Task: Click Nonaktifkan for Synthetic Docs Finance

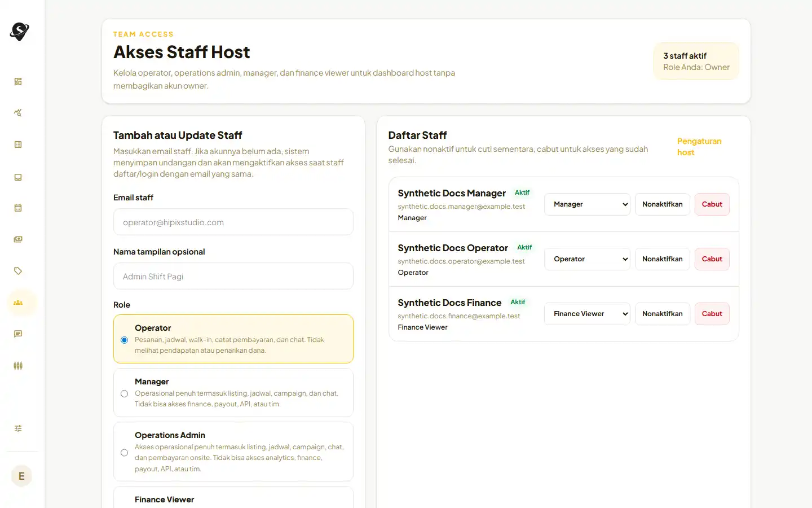Action: (x=663, y=314)
